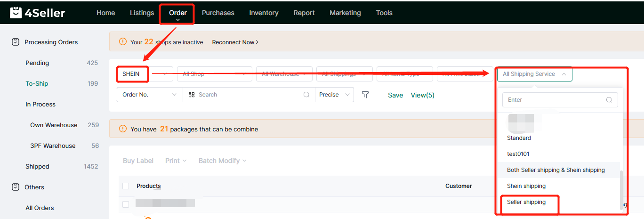This screenshot has width=644, height=219.
Task: Go to the Marketing menu
Action: 345,13
